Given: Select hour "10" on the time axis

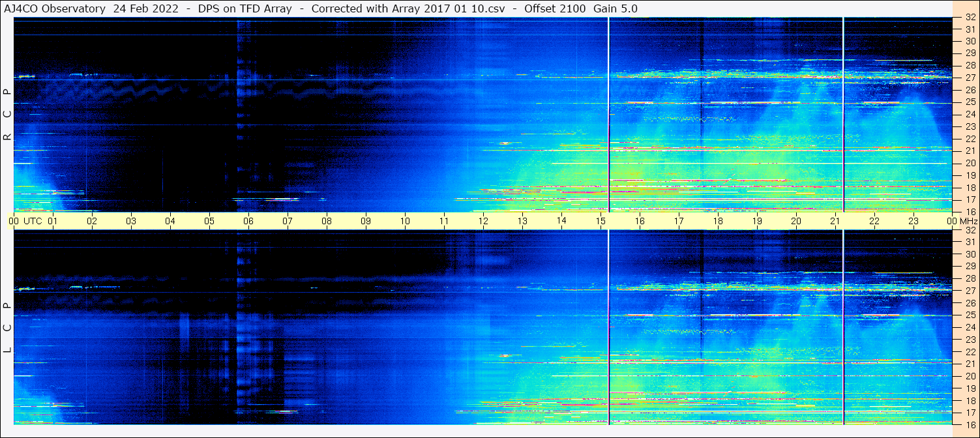Looking at the screenshot, I should 405,221.
